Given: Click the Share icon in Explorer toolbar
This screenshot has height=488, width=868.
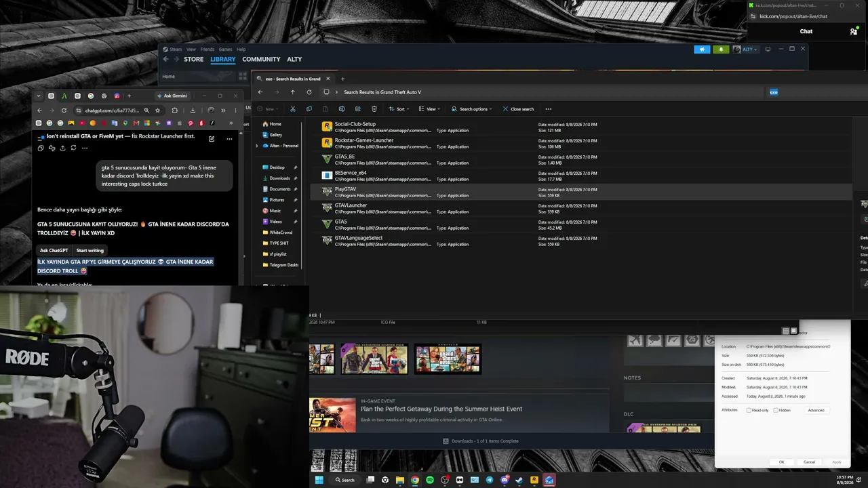Looking at the screenshot, I should [358, 109].
